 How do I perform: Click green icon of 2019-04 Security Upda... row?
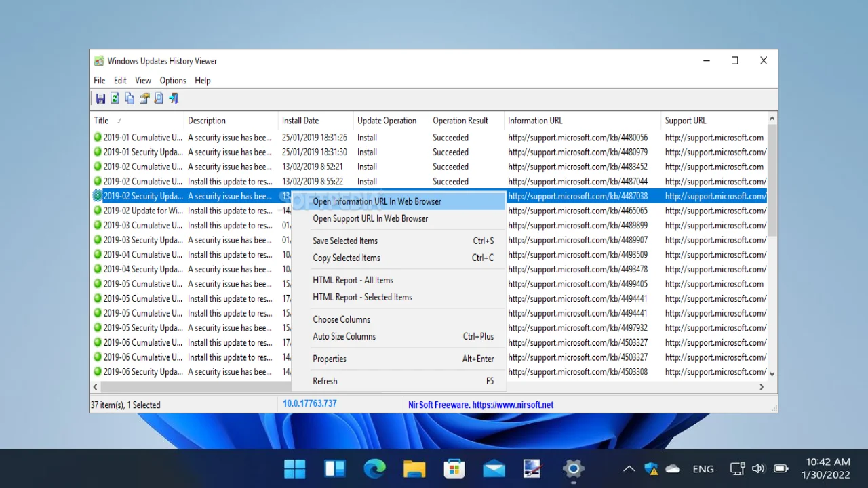click(98, 269)
